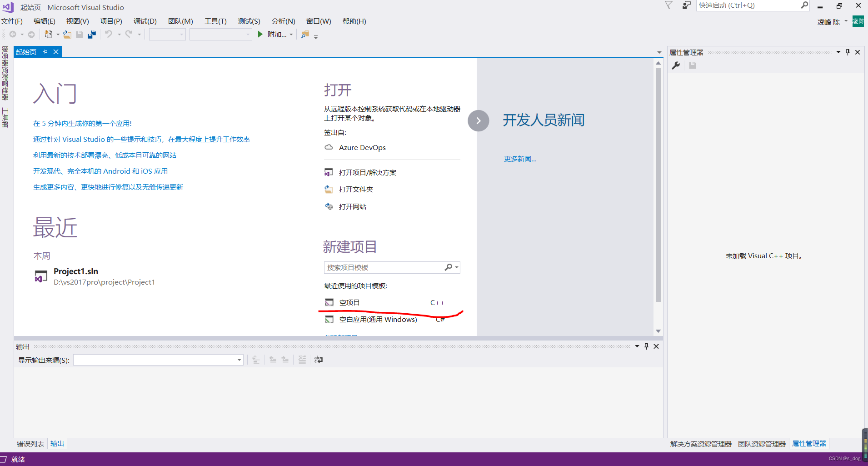Close the Output panel
Image resolution: width=868 pixels, height=466 pixels.
pos(656,346)
